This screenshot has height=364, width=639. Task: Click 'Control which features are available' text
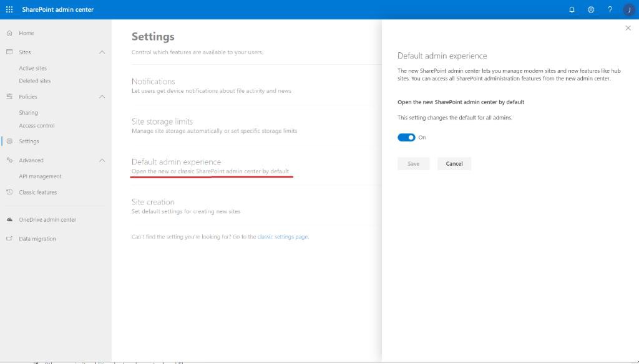(197, 52)
